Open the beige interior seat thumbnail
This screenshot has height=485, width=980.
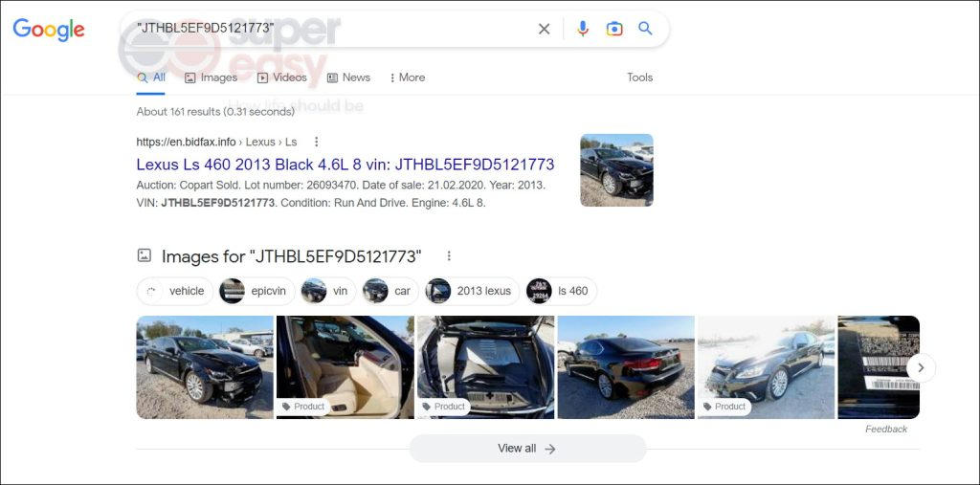(345, 367)
